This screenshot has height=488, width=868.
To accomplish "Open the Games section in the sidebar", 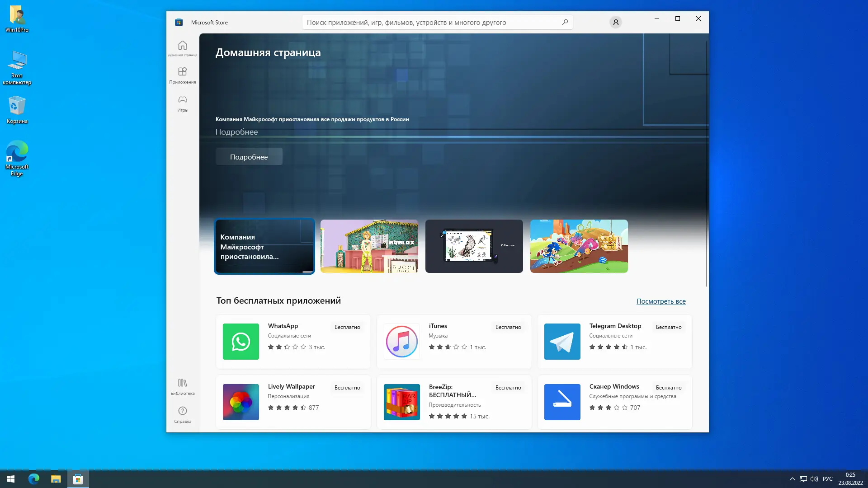I will coord(182,103).
